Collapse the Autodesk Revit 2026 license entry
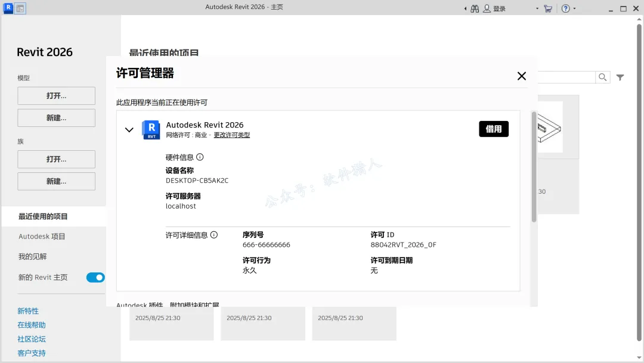 [129, 130]
